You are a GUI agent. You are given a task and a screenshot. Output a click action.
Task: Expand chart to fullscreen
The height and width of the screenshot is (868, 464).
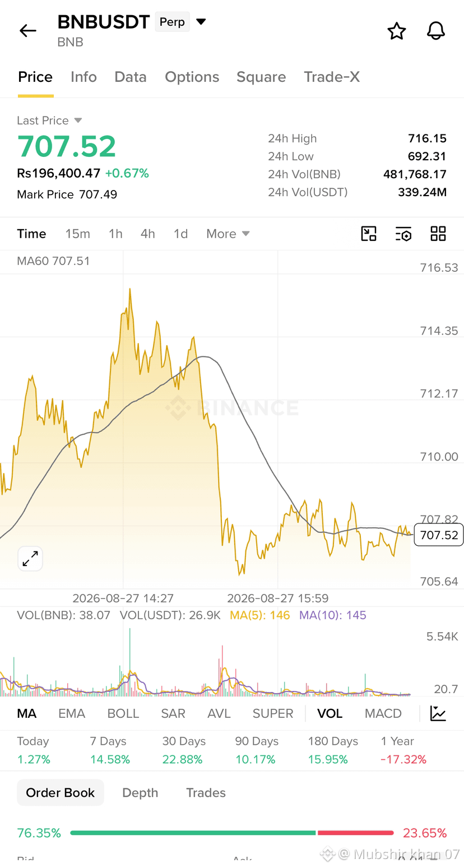click(x=30, y=559)
